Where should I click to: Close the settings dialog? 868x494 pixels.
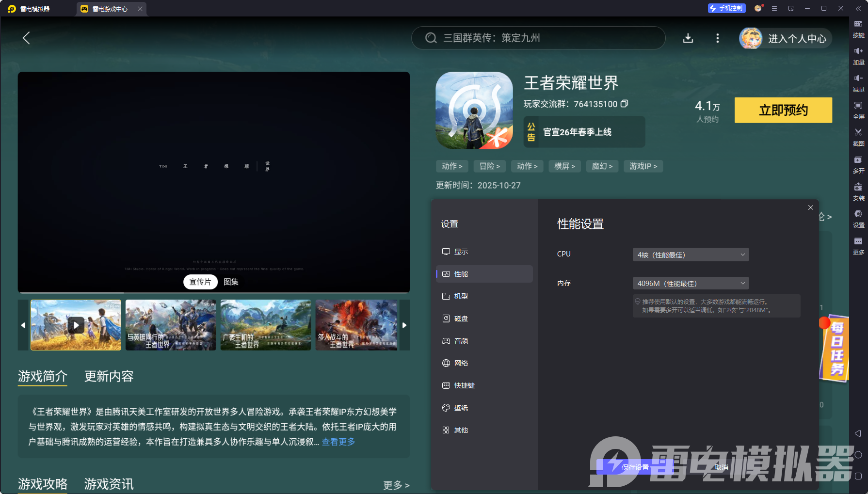coord(810,207)
